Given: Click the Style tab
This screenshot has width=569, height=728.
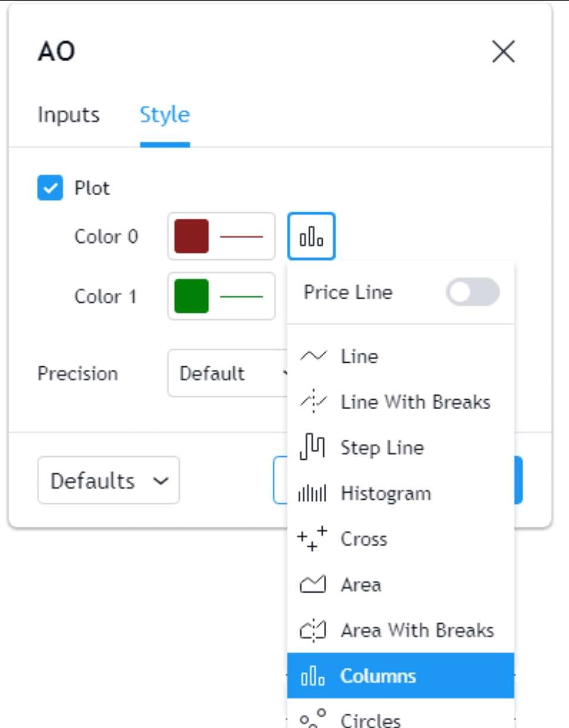Looking at the screenshot, I should [x=165, y=114].
